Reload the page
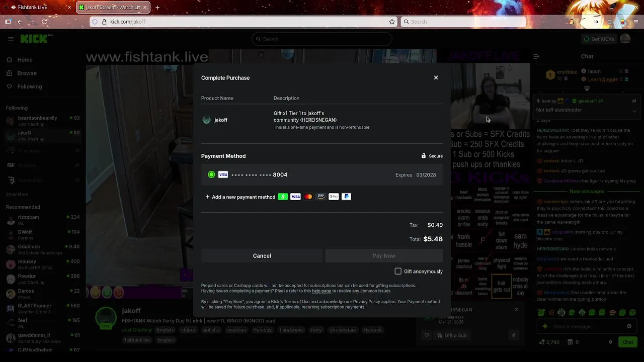 click(44, 22)
